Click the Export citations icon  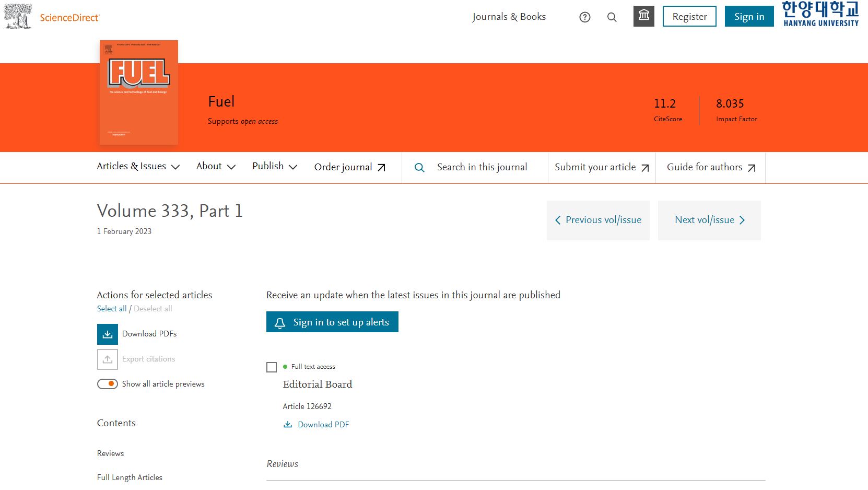108,359
